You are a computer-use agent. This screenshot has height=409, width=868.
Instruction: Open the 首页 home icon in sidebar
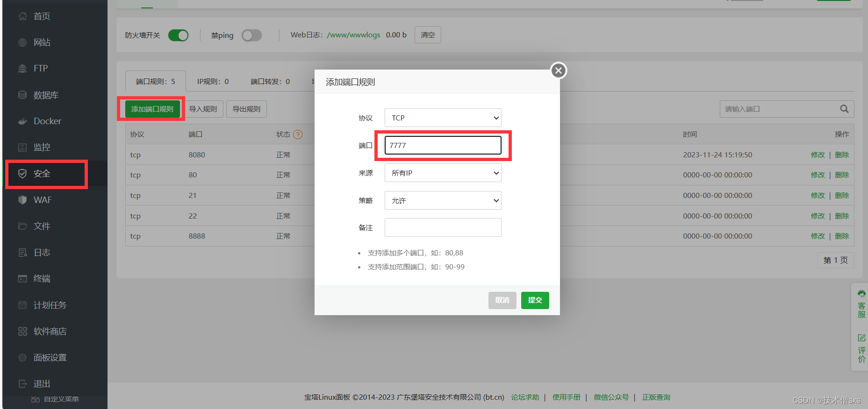click(22, 16)
